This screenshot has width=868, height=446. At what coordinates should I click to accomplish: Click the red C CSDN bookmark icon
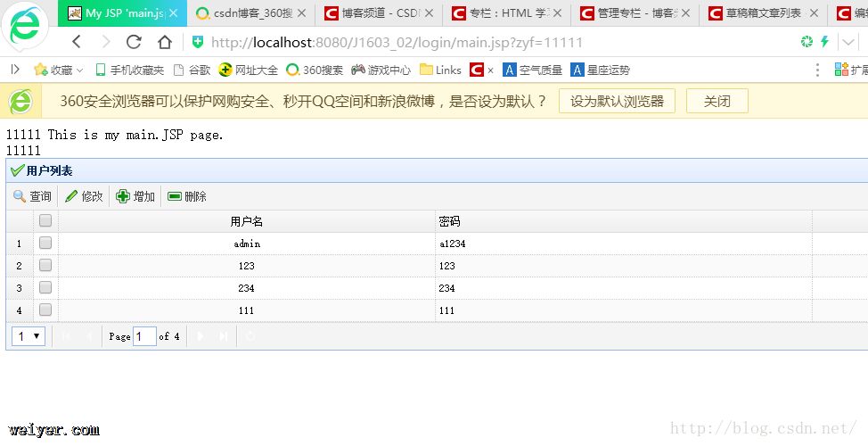477,70
